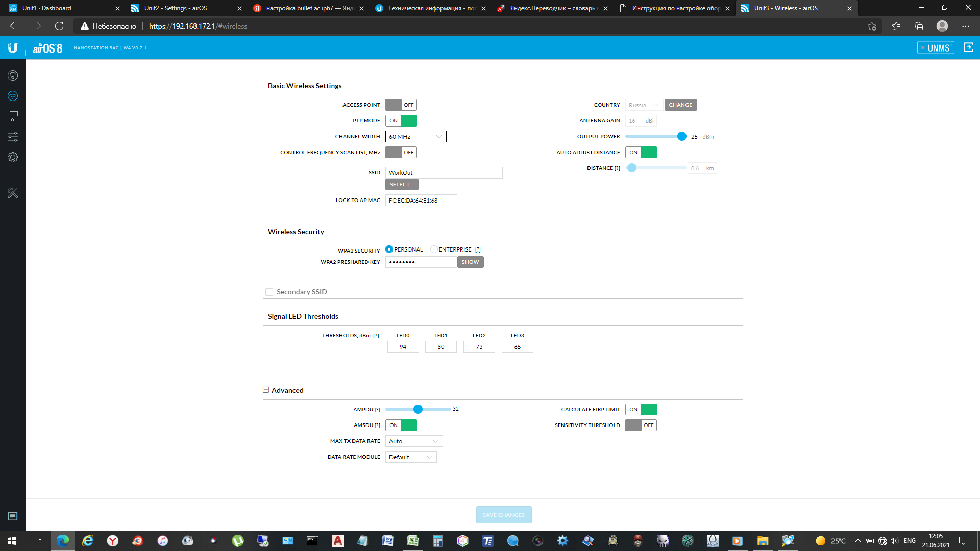980x551 pixels.
Task: Open browser Collections icon
Action: tap(919, 26)
